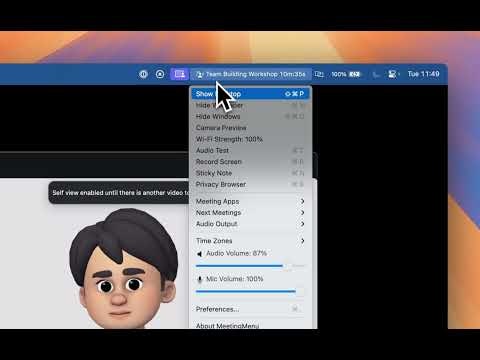Open the Team Building Workshop timer menu

(251, 74)
